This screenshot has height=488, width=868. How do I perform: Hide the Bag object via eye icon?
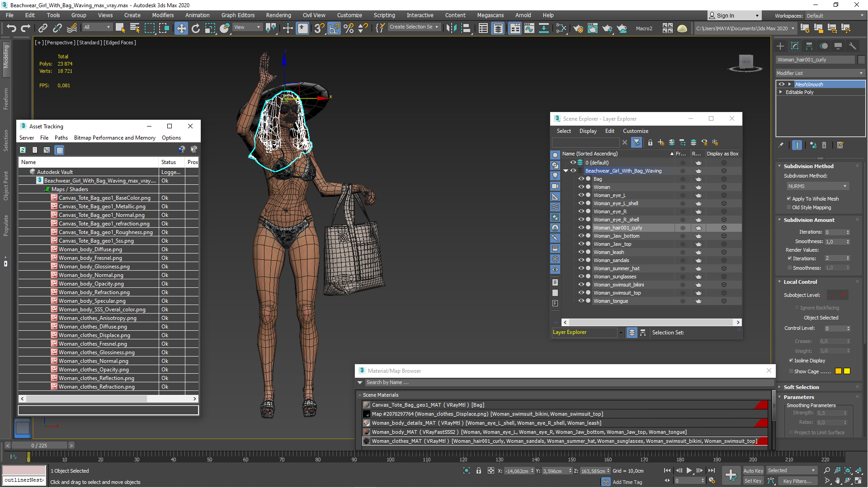(581, 179)
